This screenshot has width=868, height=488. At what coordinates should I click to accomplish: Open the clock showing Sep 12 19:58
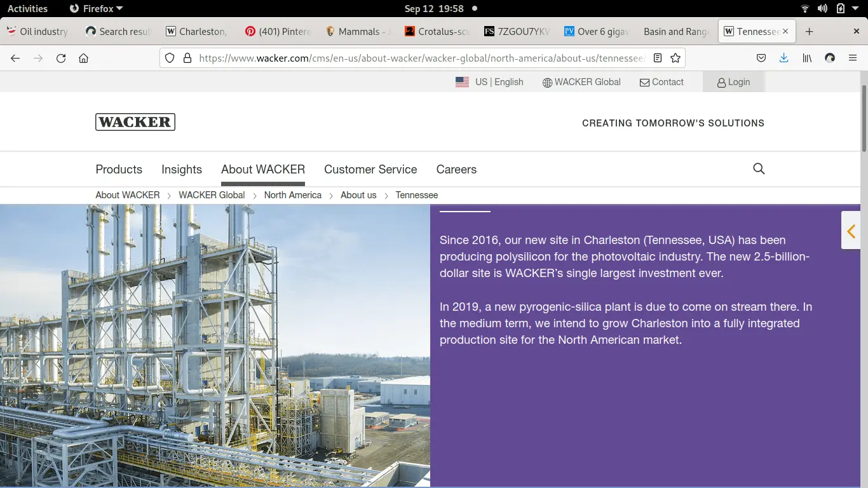pyautogui.click(x=434, y=8)
